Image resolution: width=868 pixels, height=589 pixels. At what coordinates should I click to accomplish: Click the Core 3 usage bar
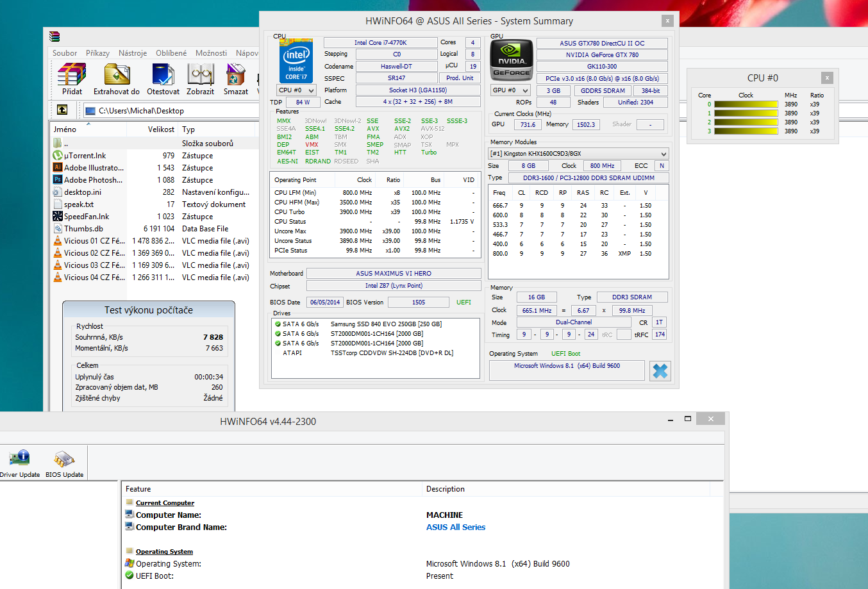coord(746,131)
